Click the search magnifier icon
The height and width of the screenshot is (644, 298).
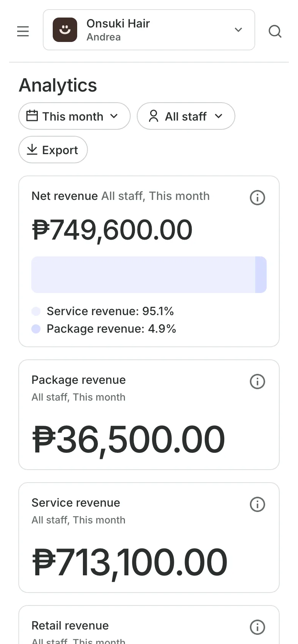pyautogui.click(x=275, y=31)
